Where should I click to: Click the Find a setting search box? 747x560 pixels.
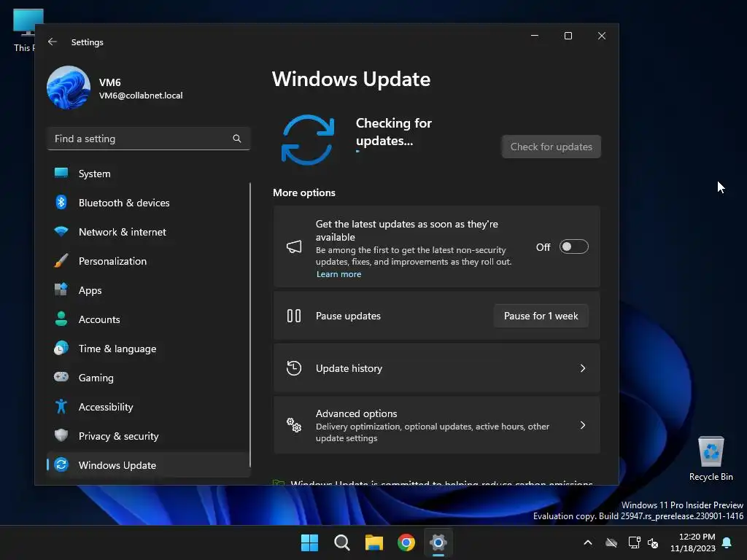coord(148,139)
